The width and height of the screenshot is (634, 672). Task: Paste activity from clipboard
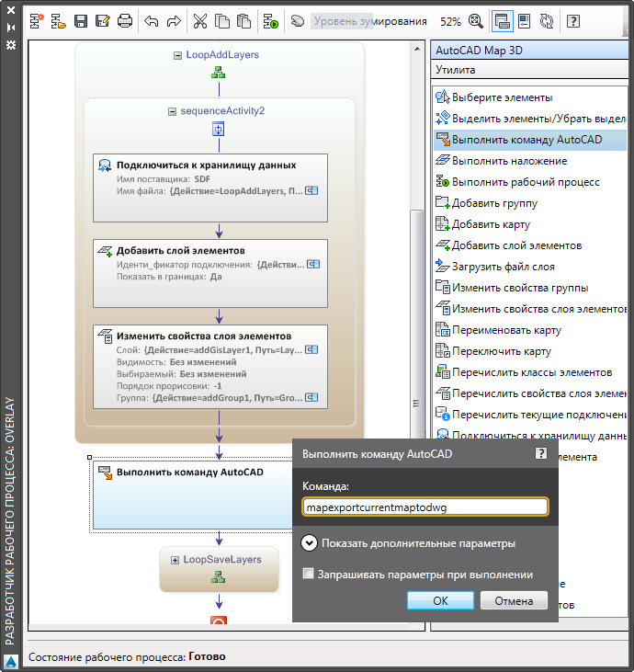click(244, 20)
